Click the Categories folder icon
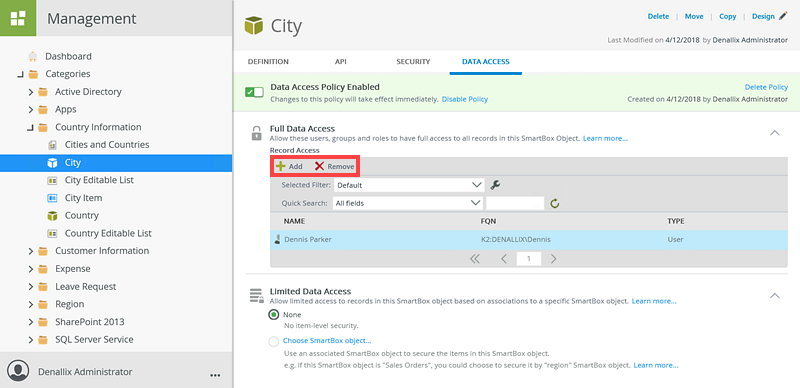Viewport: 800px width, 388px height. coord(33,74)
